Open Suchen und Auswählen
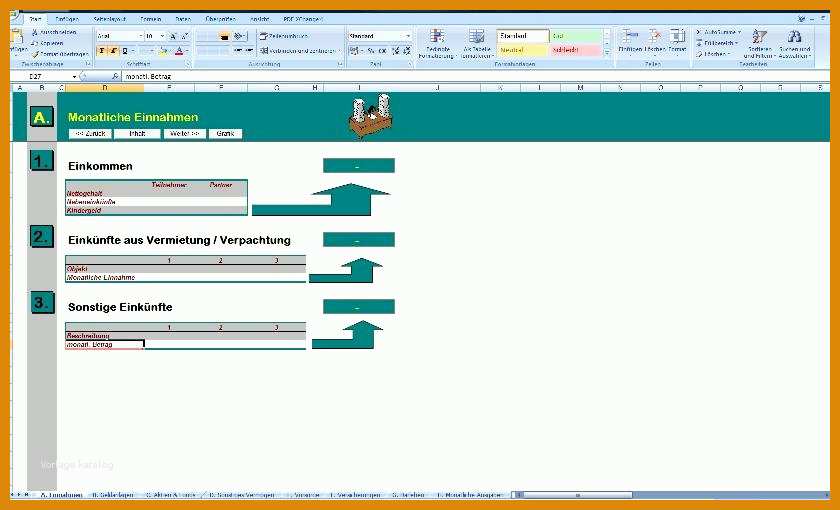 point(794,44)
